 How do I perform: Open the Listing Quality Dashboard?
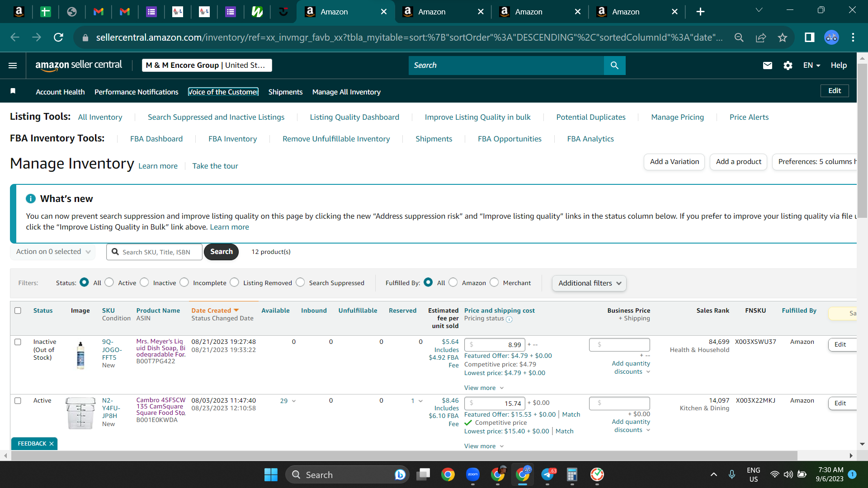coord(354,117)
